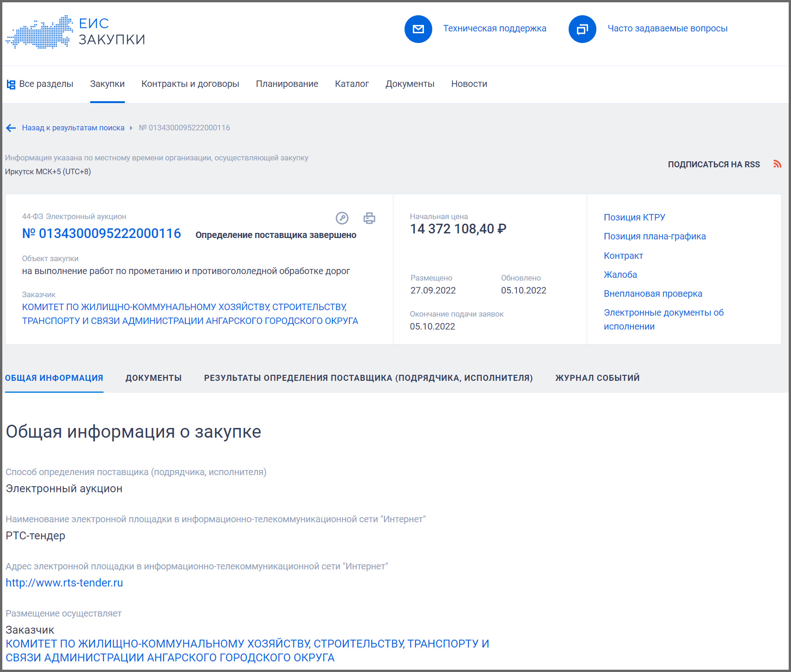Go back via Назад к результатам поиска

73,128
